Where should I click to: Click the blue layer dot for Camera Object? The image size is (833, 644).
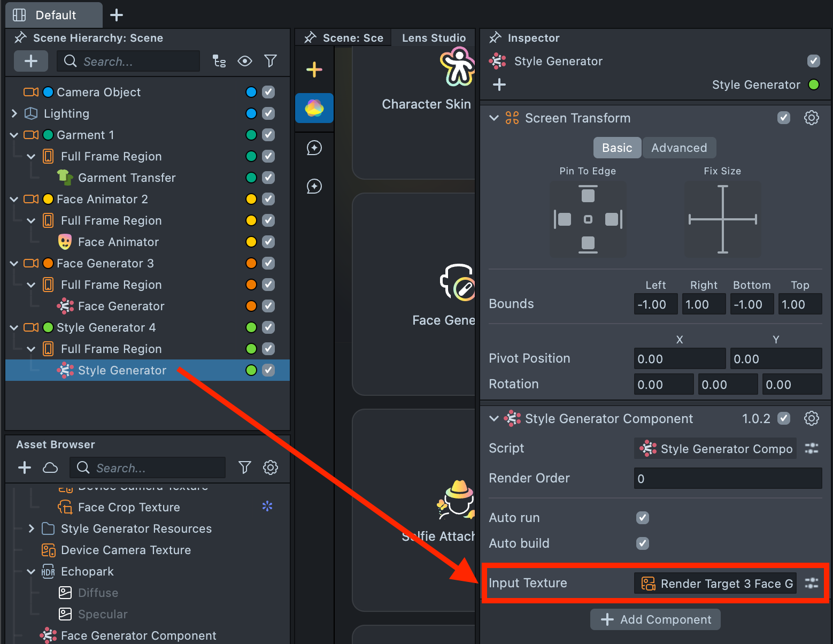(251, 92)
